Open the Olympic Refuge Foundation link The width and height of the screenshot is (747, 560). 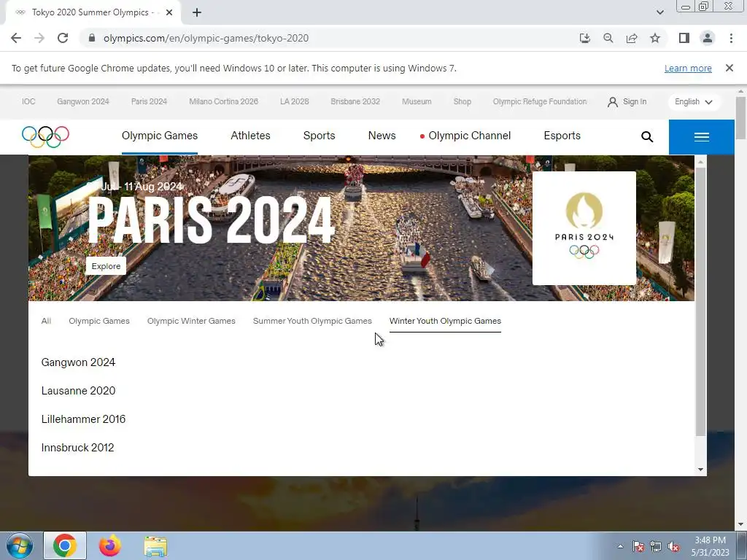coord(540,101)
